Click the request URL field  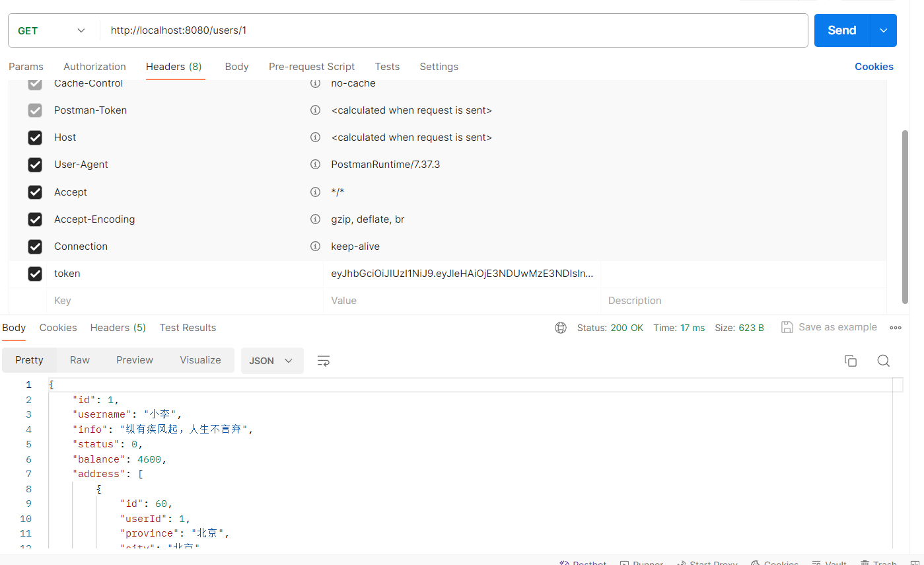(x=396, y=30)
